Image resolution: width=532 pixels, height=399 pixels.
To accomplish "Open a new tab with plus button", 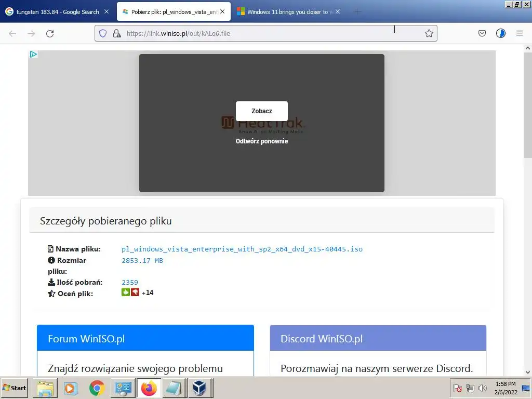I will click(x=357, y=12).
